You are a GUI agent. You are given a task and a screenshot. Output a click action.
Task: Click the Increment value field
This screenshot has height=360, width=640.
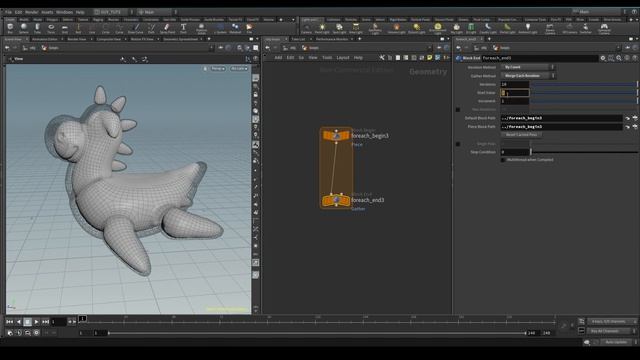point(515,101)
